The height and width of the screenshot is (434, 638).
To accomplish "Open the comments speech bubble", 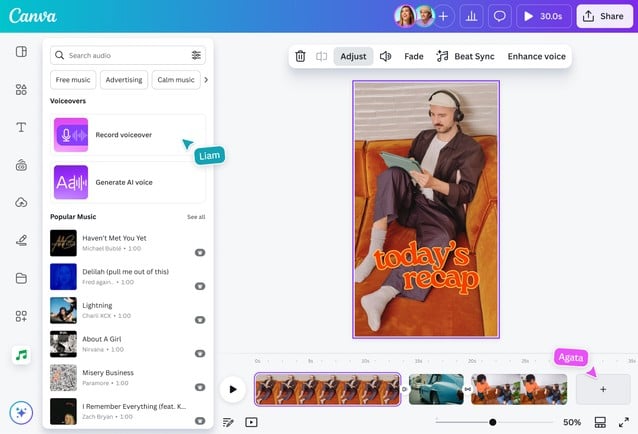I will (500, 16).
